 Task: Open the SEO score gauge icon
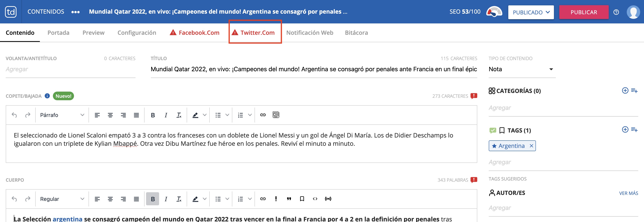pyautogui.click(x=494, y=12)
